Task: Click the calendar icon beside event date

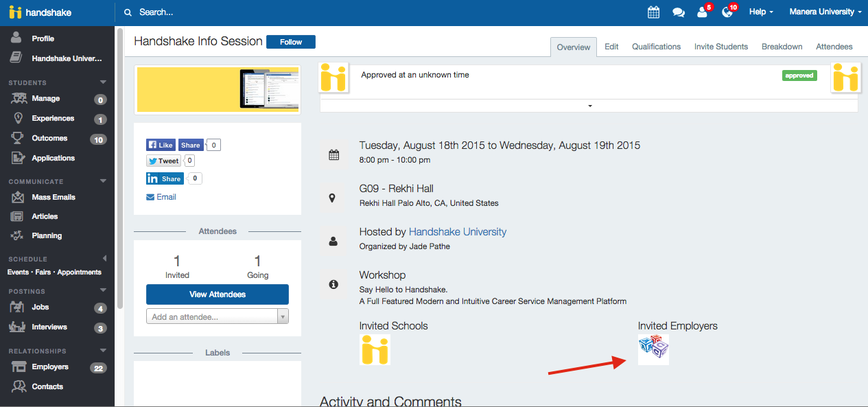Action: click(x=333, y=155)
